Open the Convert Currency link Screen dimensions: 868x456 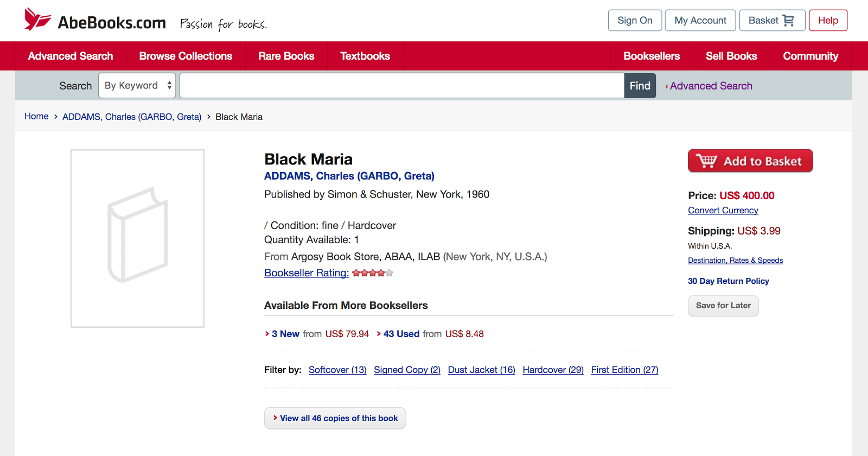(723, 211)
